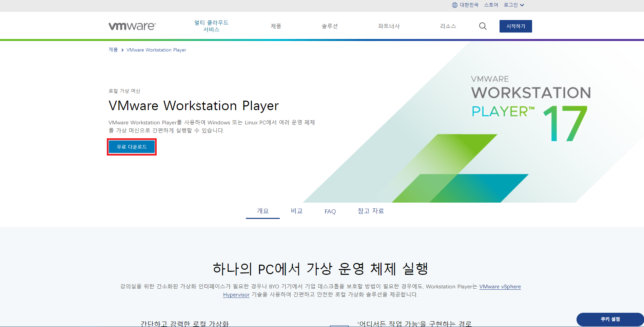Click the 로컬 가상 머신 label

124,91
